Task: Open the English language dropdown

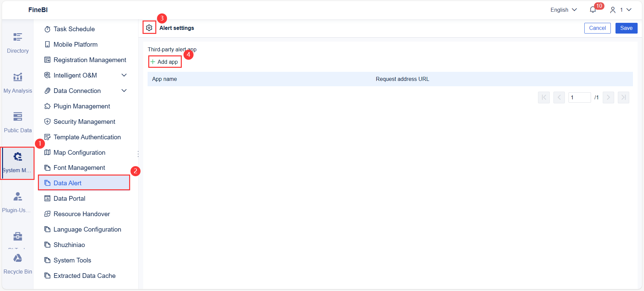Action: coord(563,10)
